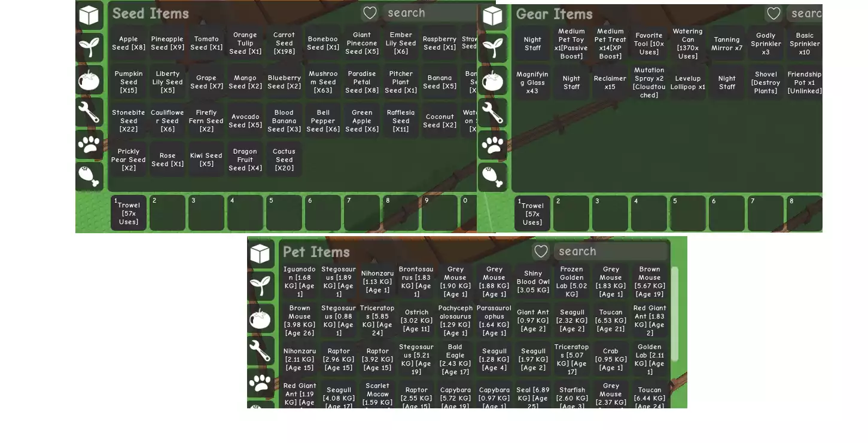Select the Godly Sprinkler x3 gear item
Viewport: 868px width, 443px height.
(x=766, y=44)
